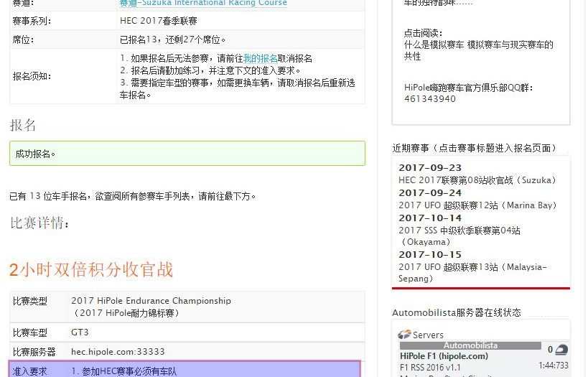Click the gray Automobilista server header bar
Viewport: 588px width, 377px height.
[470, 345]
